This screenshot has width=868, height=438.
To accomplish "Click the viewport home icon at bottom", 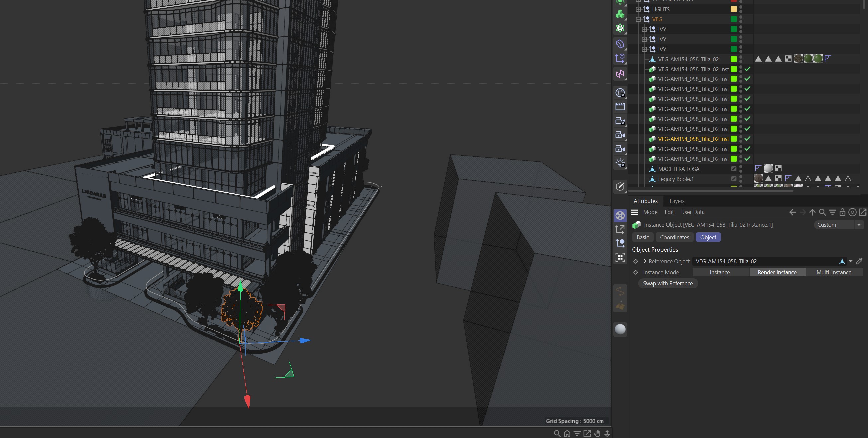I will tap(567, 434).
